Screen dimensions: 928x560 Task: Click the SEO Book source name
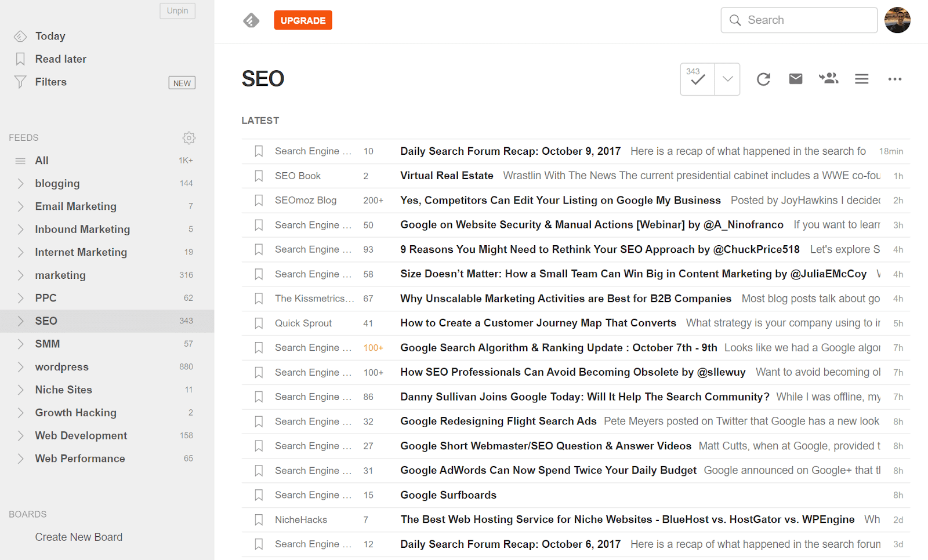(x=298, y=176)
